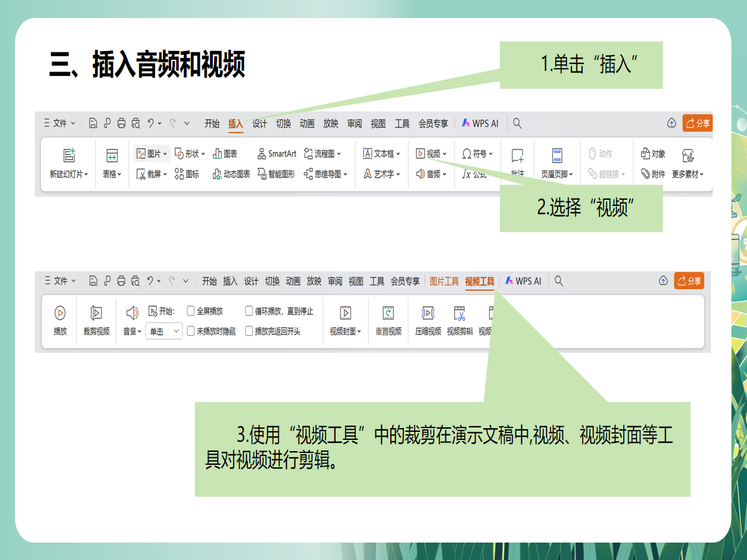Click the 新建幻灯片 icon

click(x=68, y=156)
